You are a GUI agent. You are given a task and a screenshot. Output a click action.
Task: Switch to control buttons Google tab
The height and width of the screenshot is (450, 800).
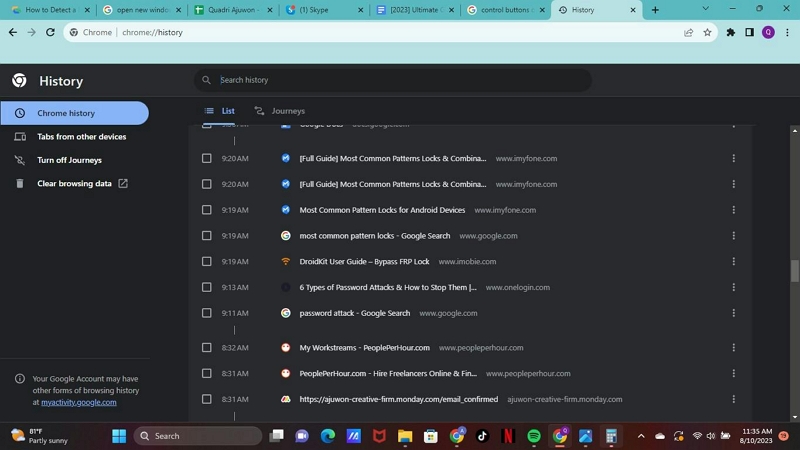tap(506, 10)
